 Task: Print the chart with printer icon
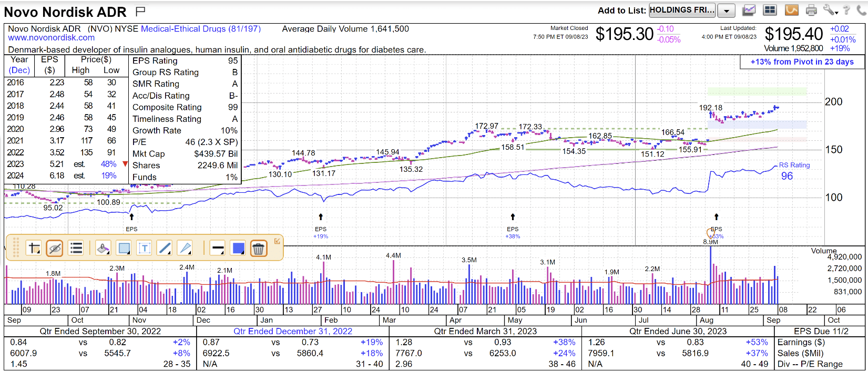[812, 10]
